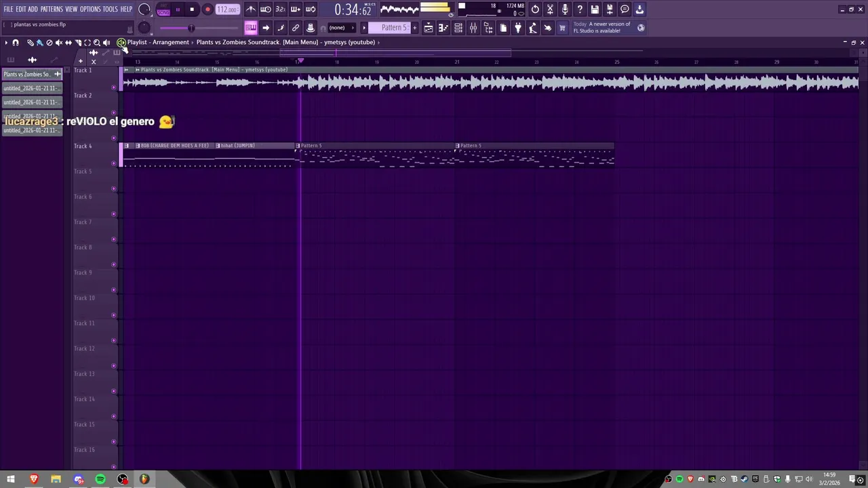
Task: Open the TOOLS menu
Action: pos(110,9)
